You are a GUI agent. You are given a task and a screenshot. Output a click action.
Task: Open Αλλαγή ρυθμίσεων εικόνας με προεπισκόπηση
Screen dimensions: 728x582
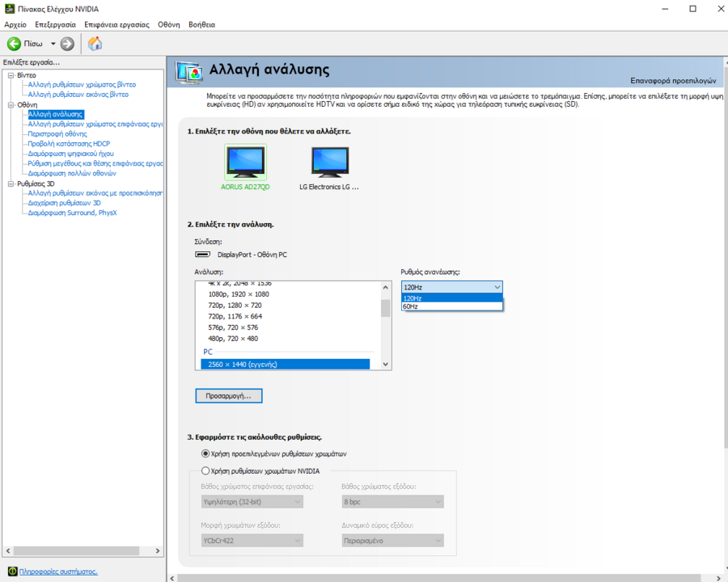95,193
